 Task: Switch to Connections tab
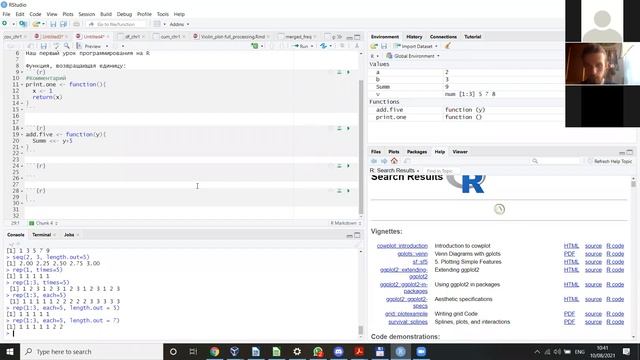[x=443, y=37]
